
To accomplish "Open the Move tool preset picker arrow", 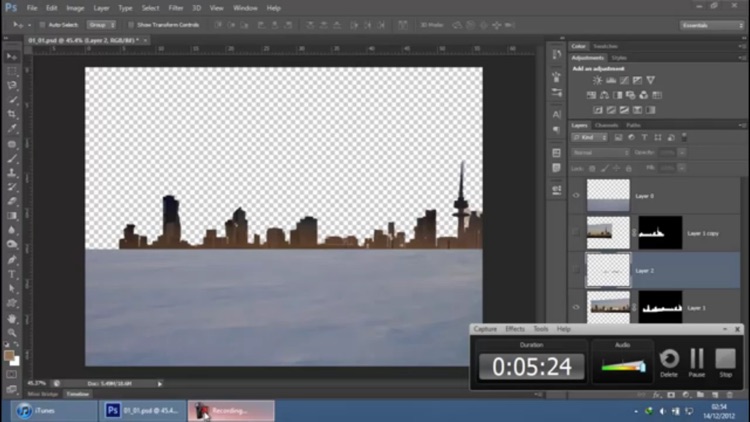I will click(x=29, y=25).
